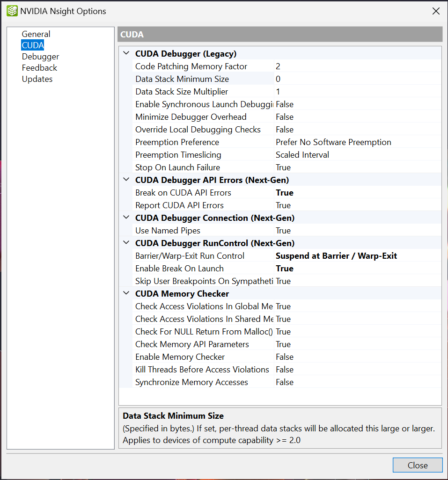Select Check Access Violations In Shared label

pos(204,319)
